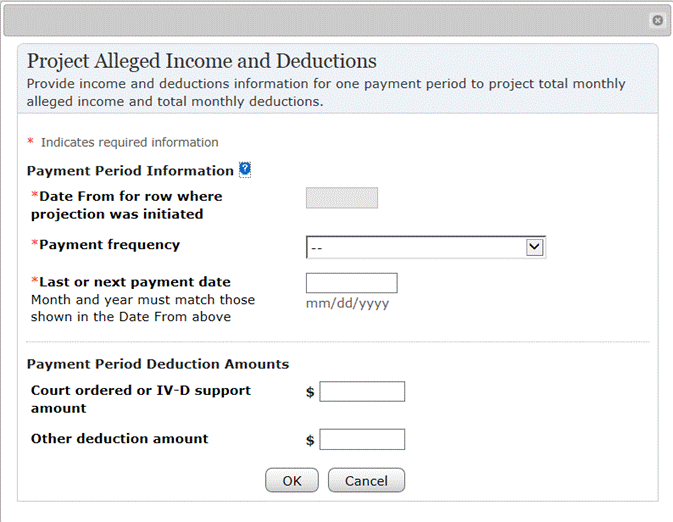
Task: Select the Other deduction amount input
Action: (362, 440)
